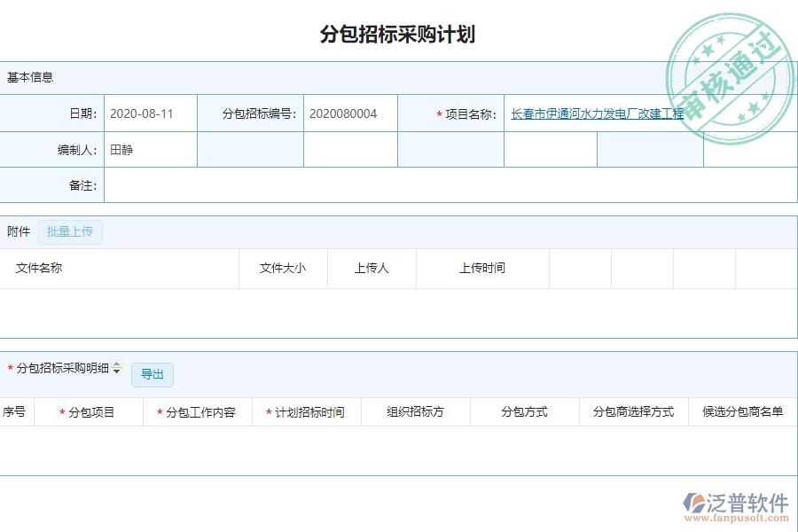Select the 分包方式 table header
Viewport: 798px width, 532px height.
click(524, 412)
